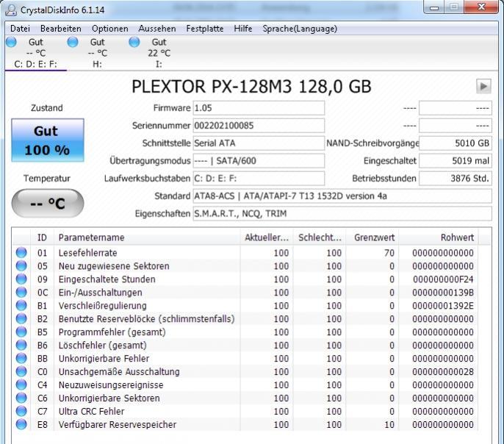Screen dimensions: 504x444
Task: Click the Aktueller... column header
Action: coord(267,237)
